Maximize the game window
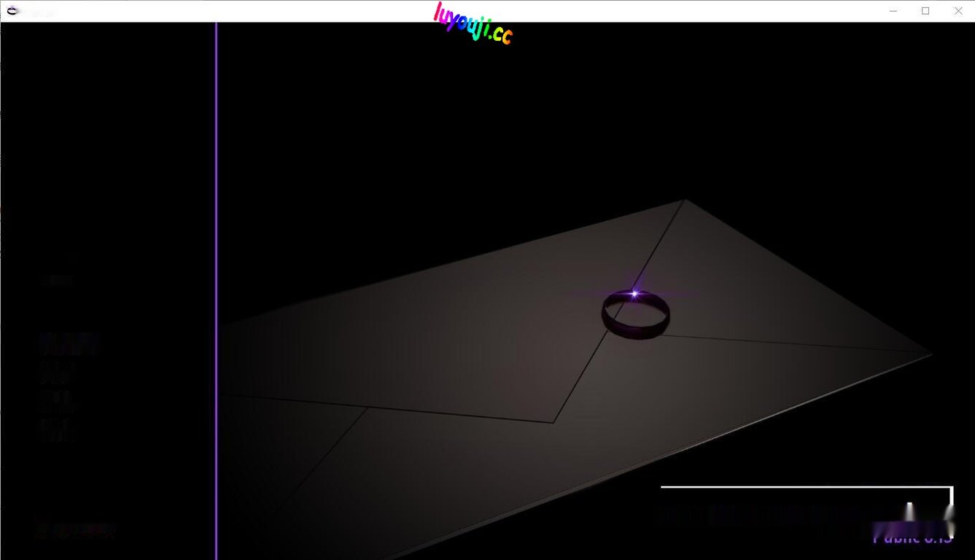Image resolution: width=975 pixels, height=560 pixels. (x=925, y=11)
